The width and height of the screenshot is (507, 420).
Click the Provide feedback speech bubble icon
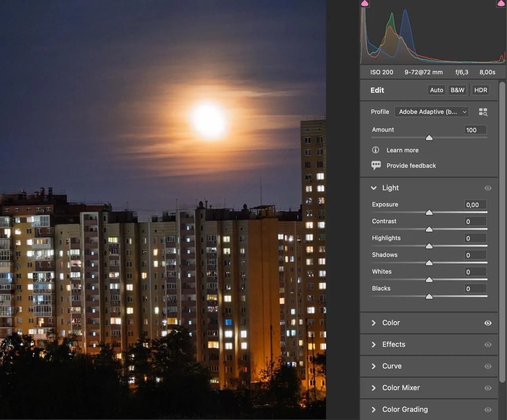coord(376,165)
